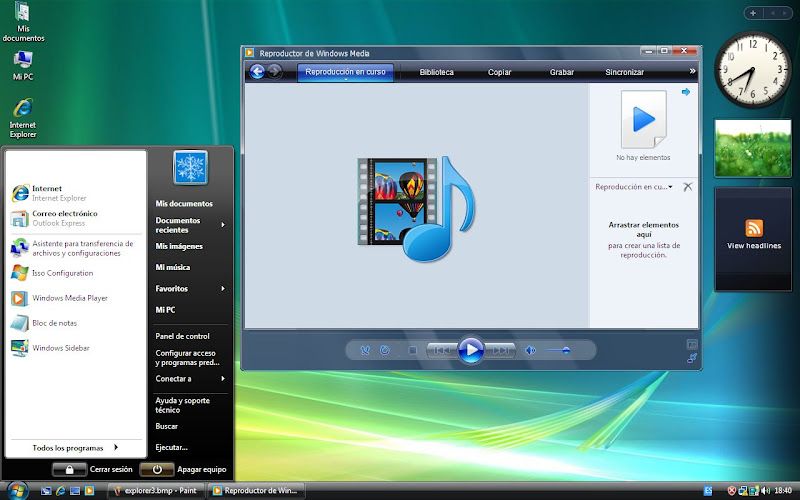Hide the playlist pane with blue arrow
800x500 pixels.
pos(686,92)
